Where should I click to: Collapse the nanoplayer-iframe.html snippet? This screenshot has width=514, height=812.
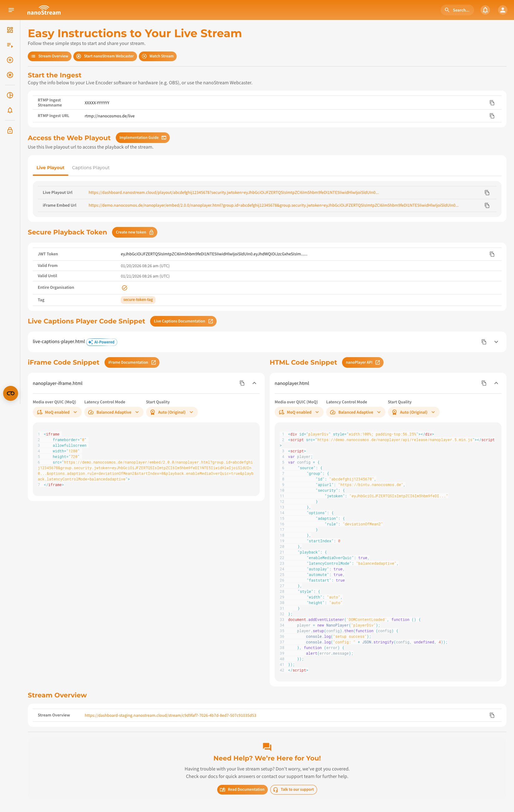click(254, 383)
